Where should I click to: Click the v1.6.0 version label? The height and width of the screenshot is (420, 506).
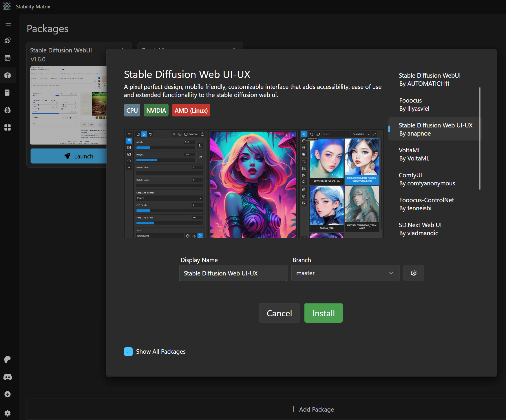(x=38, y=59)
